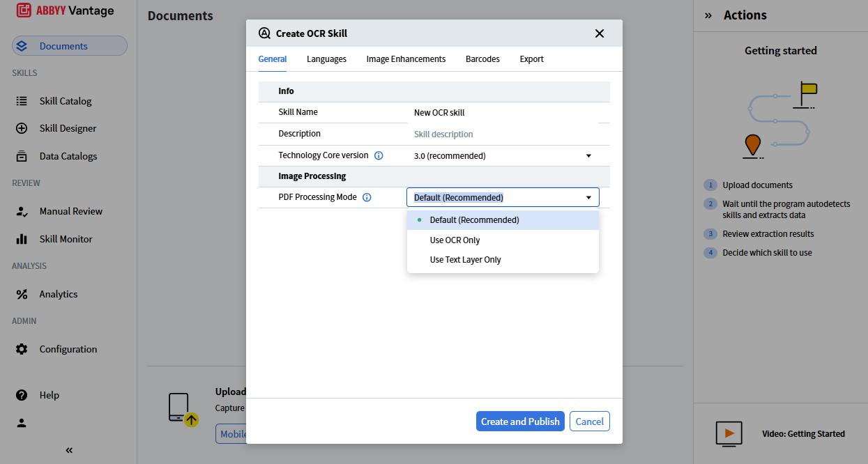This screenshot has height=464, width=868.
Task: Open the Data Catalogs archive icon
Action: [22, 156]
